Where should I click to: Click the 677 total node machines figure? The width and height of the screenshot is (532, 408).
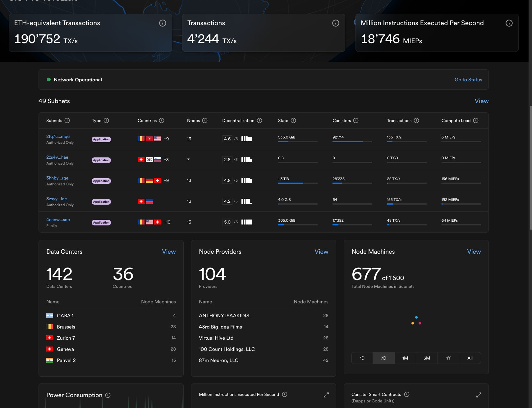(366, 274)
